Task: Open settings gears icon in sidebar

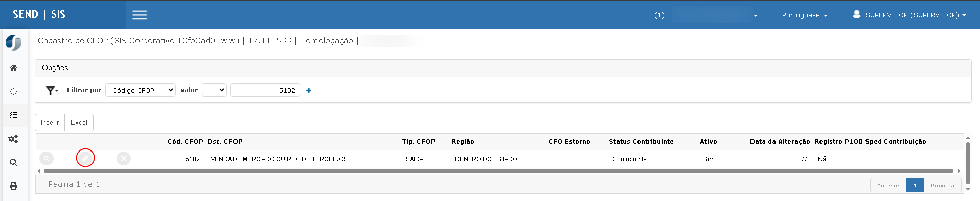Action: tap(14, 139)
